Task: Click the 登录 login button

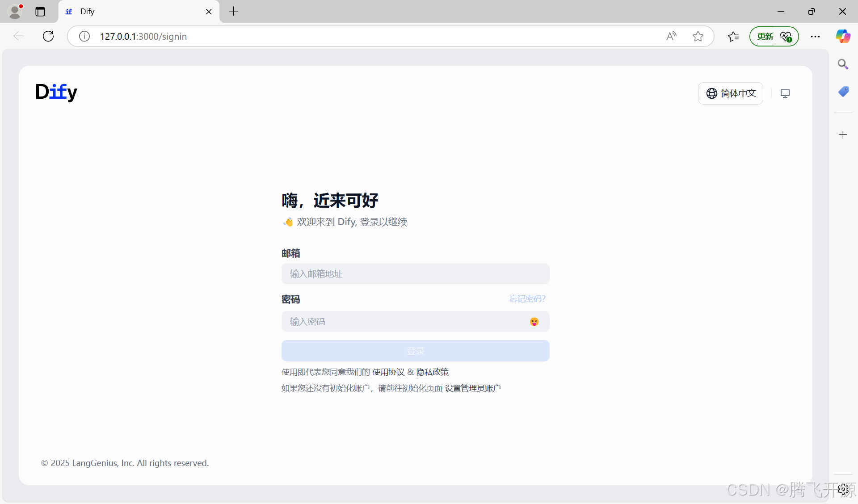Action: [415, 351]
